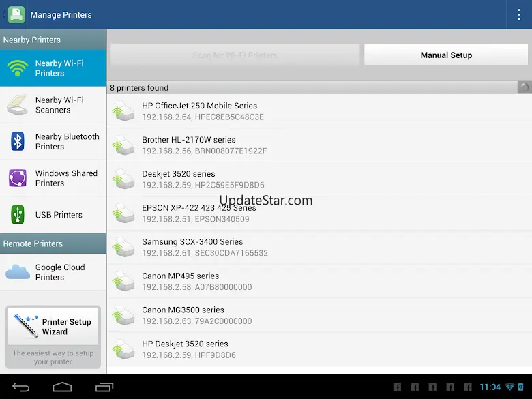This screenshot has height=399, width=532.
Task: Click address 192.168.2.58, A07B80000000
Action: click(x=197, y=287)
